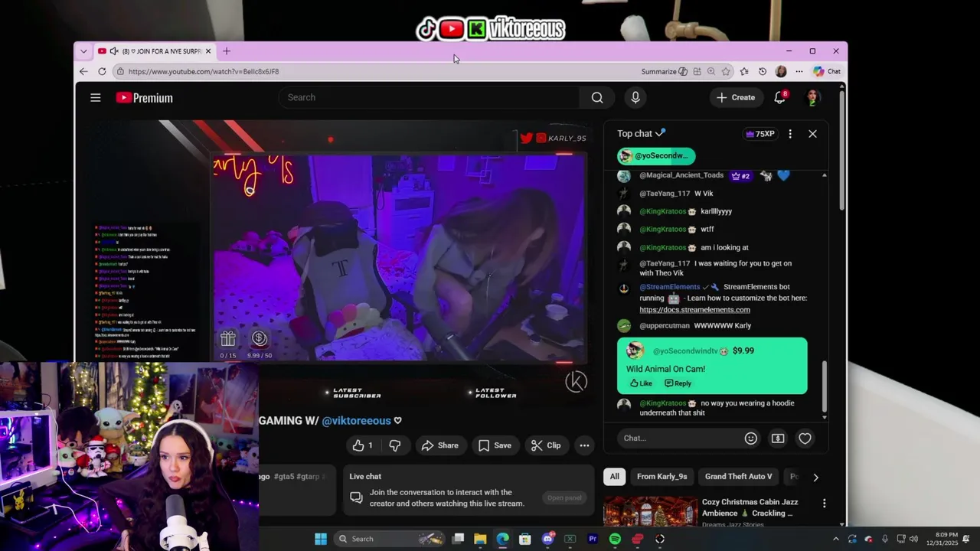Click the Summarize button in address bar
This screenshot has width=980, height=551.
pos(664,71)
